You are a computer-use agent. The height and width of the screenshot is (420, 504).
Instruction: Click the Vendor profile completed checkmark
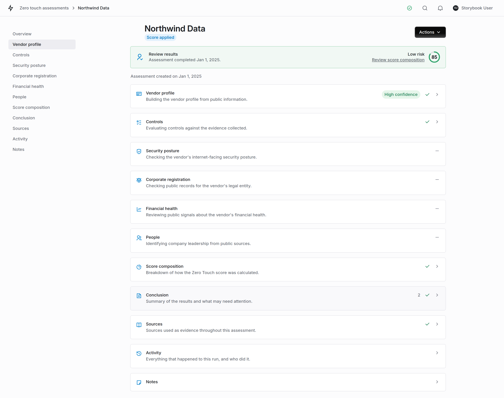pyautogui.click(x=428, y=94)
